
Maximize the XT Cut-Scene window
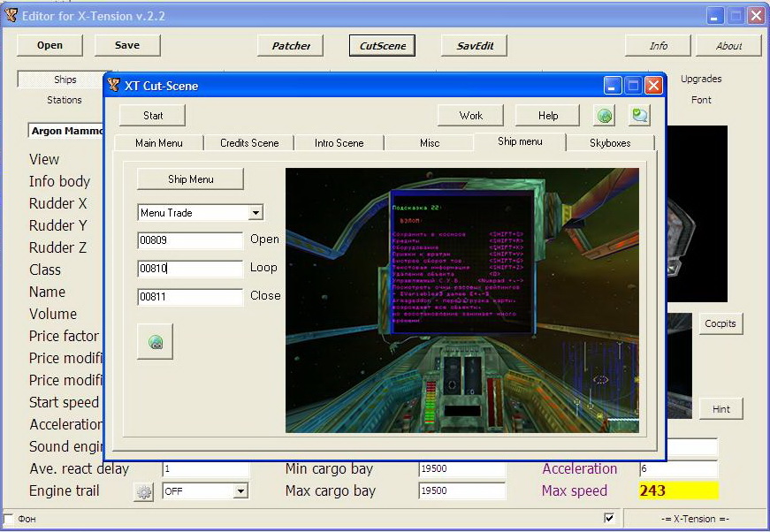point(633,86)
